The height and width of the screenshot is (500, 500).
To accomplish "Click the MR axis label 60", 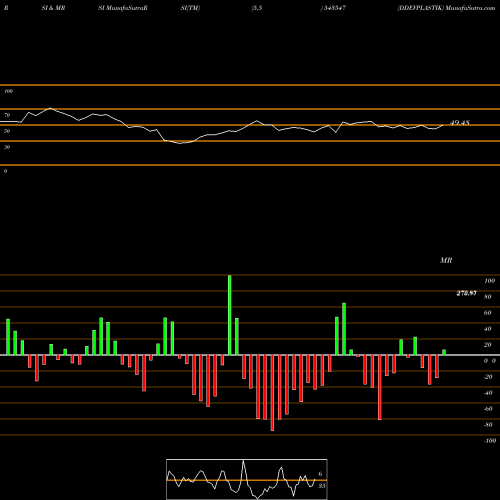I will 488,313.
